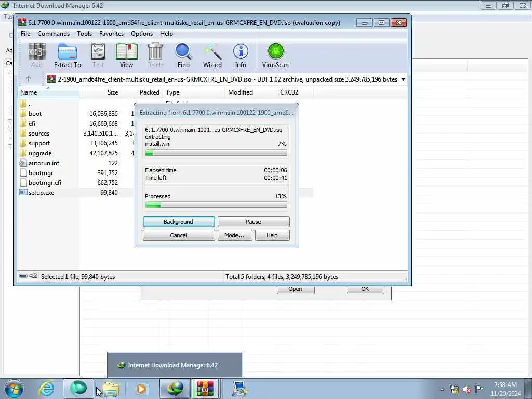Send extraction to Background
The height and width of the screenshot is (399, 532).
(179, 221)
